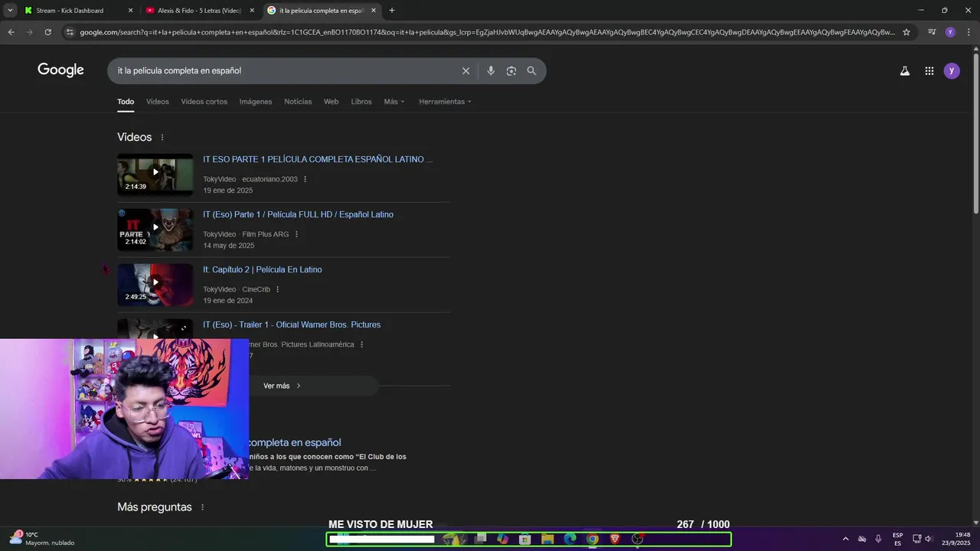The height and width of the screenshot is (551, 980).
Task: Open Microsoft Store from the taskbar
Action: coord(525,540)
